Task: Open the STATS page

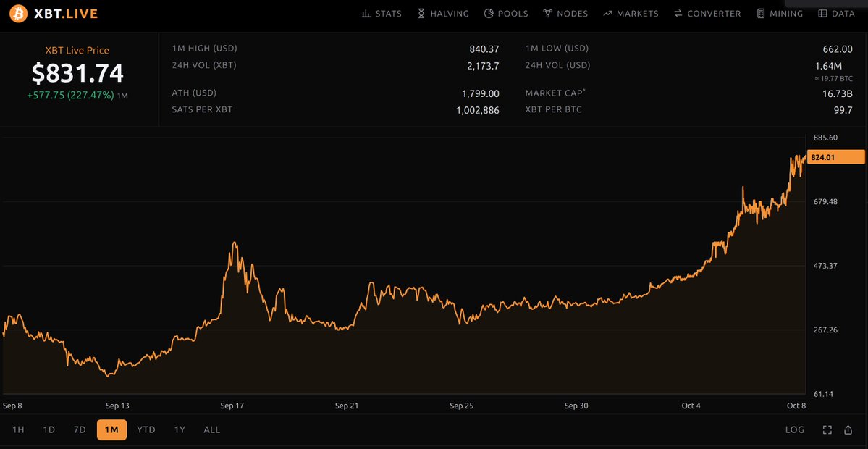Action: coord(389,14)
